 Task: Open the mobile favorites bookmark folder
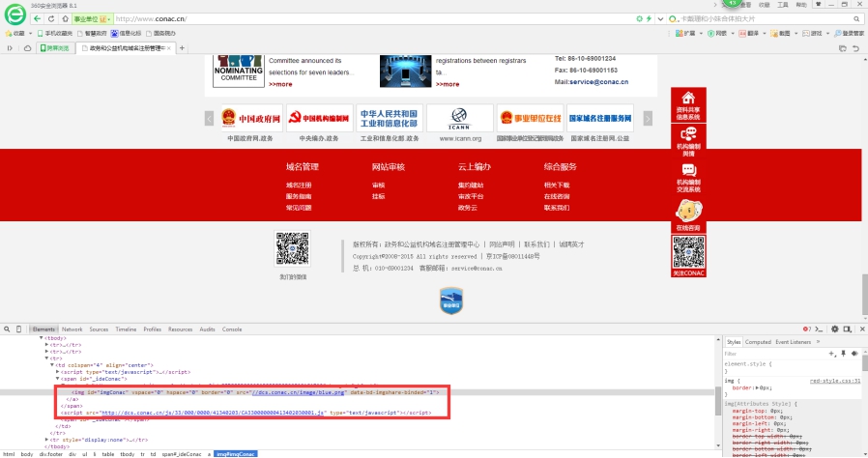click(x=55, y=33)
